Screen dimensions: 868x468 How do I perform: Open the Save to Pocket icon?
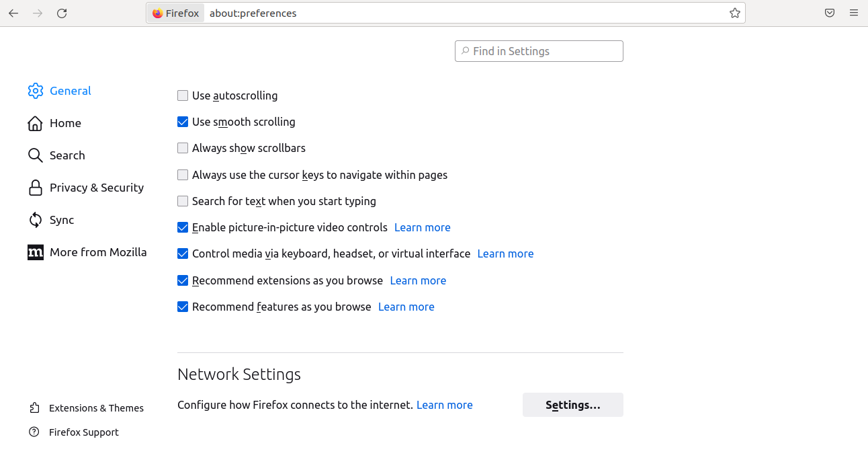830,13
